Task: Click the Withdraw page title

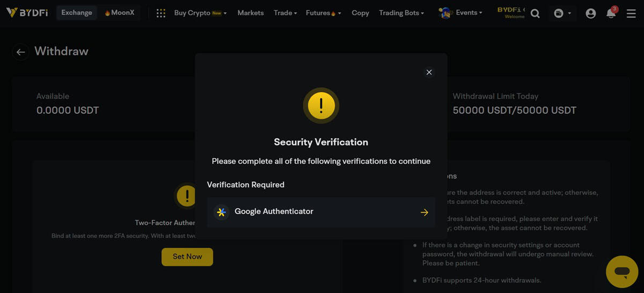Action: click(61, 52)
